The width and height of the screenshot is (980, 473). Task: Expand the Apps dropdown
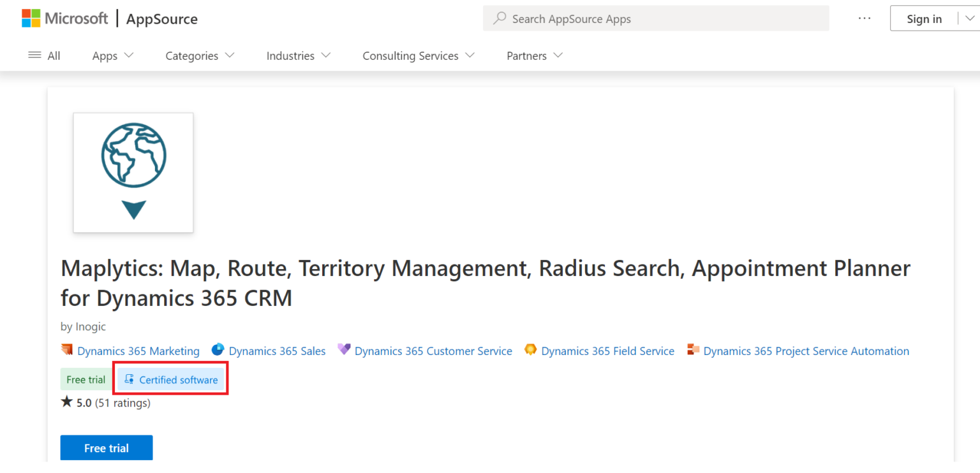click(x=113, y=56)
